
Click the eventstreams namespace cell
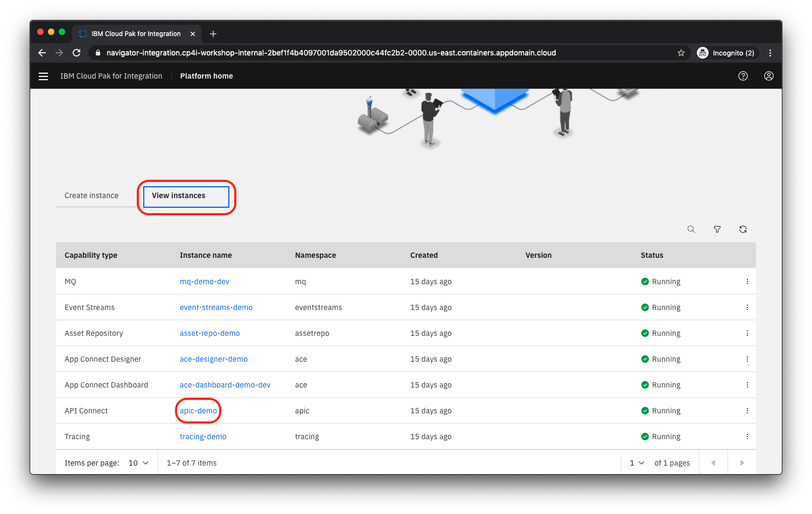pos(318,307)
